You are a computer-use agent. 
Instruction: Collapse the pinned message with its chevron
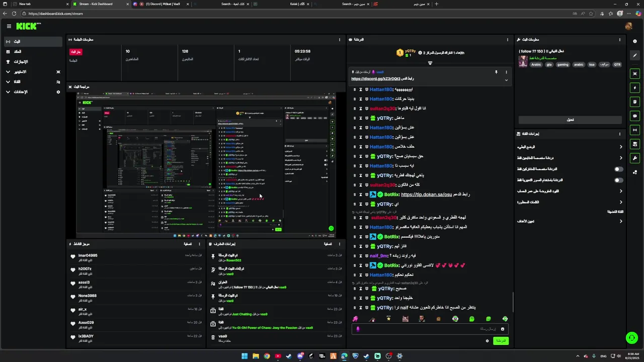(506, 80)
